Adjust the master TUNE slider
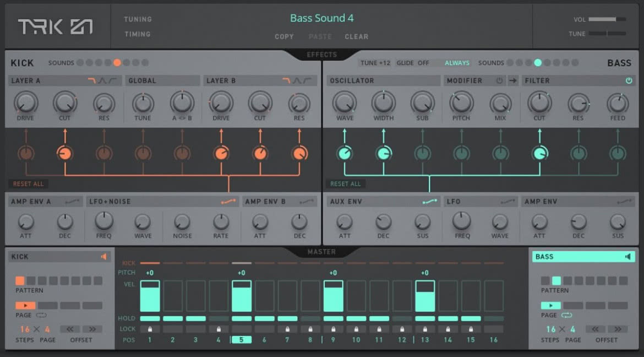 click(x=607, y=33)
